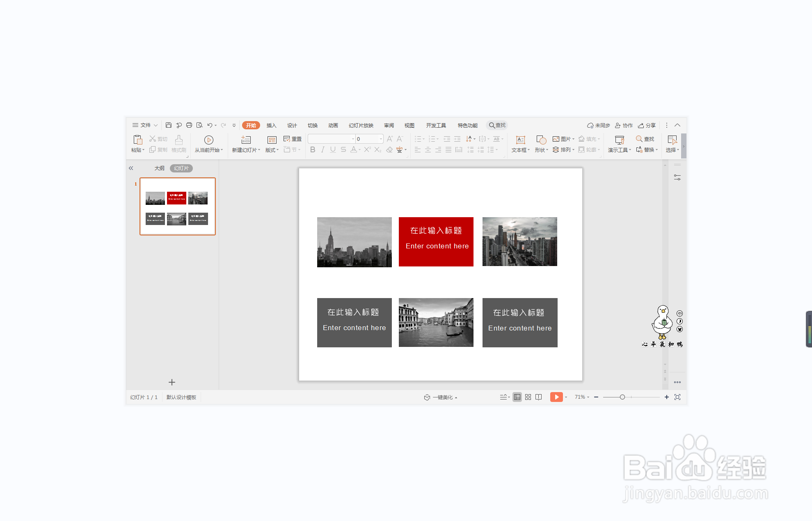Click the Share (分享) button
This screenshot has height=521, width=812.
(x=647, y=125)
